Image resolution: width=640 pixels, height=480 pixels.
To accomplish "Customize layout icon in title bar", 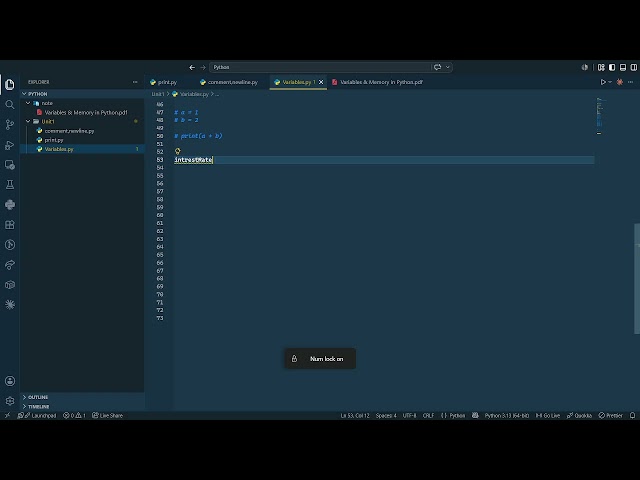I will (x=601, y=67).
